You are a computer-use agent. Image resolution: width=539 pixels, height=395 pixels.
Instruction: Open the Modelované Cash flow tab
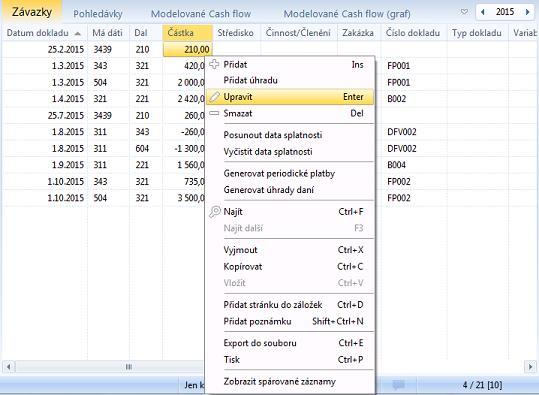[x=201, y=14]
